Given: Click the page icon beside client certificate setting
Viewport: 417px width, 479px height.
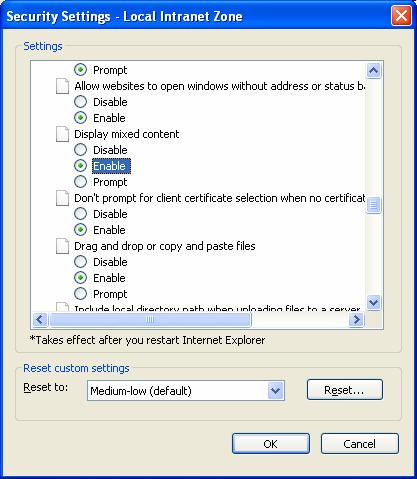Looking at the screenshot, I should click(x=62, y=198).
